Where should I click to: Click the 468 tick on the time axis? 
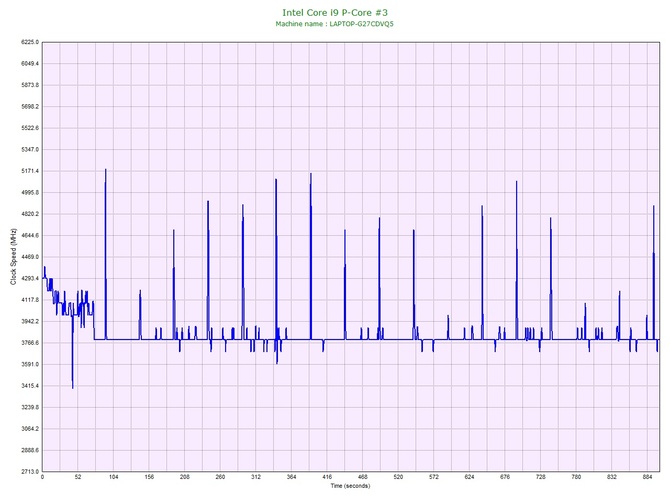tap(362, 477)
